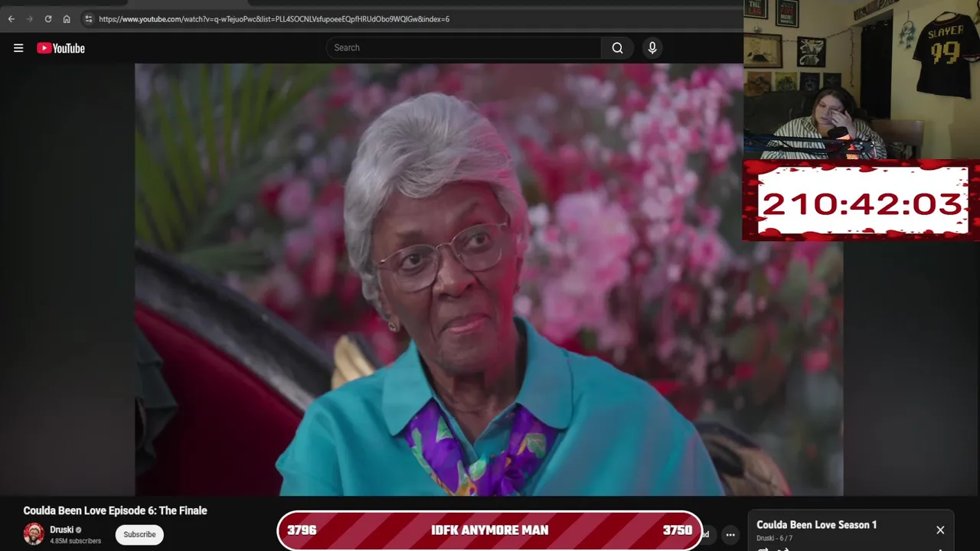The width and height of the screenshot is (980, 551).
Task: Open the browser home page icon
Action: (x=67, y=19)
